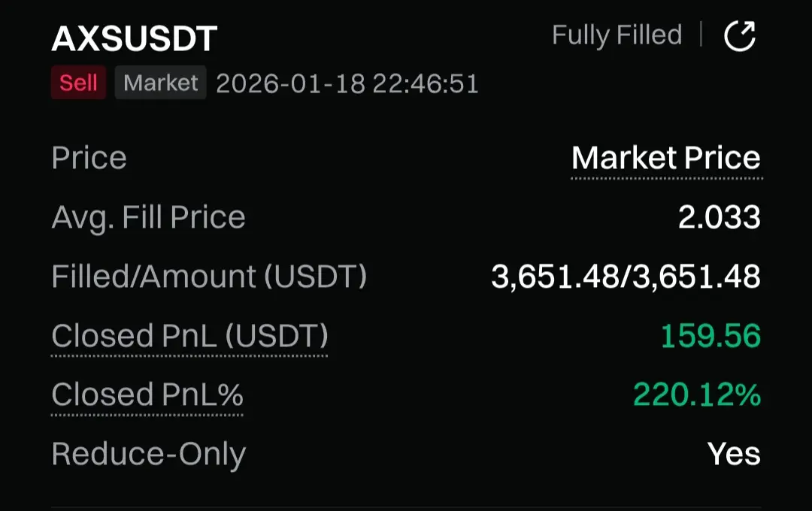Tap the underlined Market Price value
This screenshot has height=511, width=812.
pyautogui.click(x=666, y=159)
